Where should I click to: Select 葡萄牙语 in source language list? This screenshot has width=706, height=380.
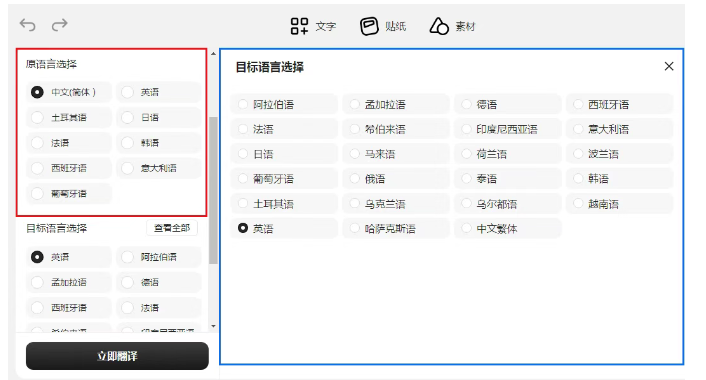pos(68,194)
